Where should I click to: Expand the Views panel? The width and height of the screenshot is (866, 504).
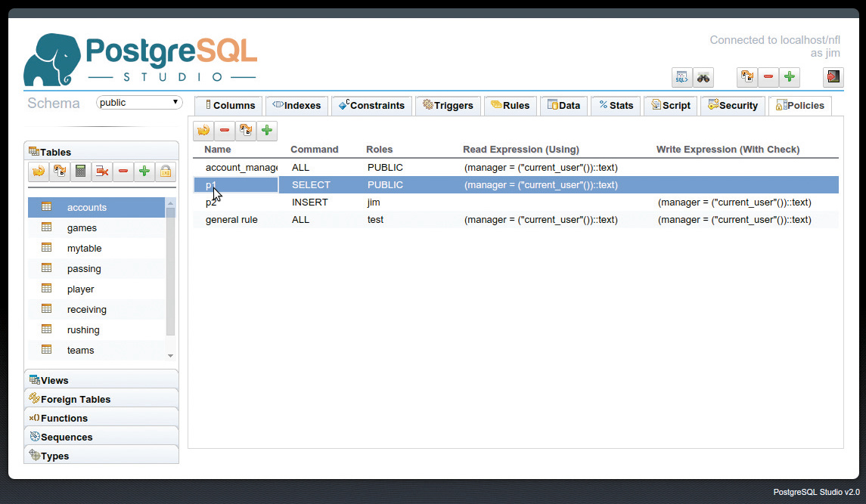(101, 380)
